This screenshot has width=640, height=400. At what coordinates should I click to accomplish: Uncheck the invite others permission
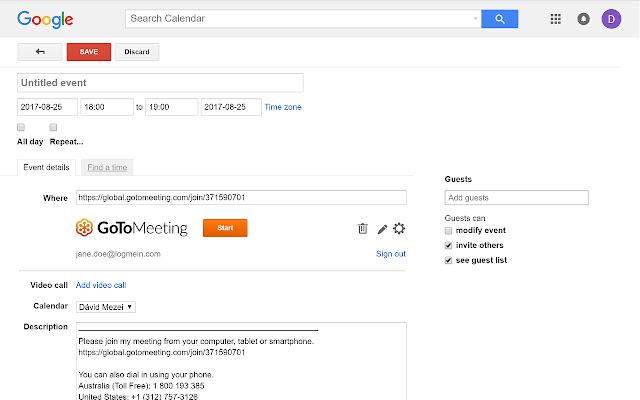point(449,245)
